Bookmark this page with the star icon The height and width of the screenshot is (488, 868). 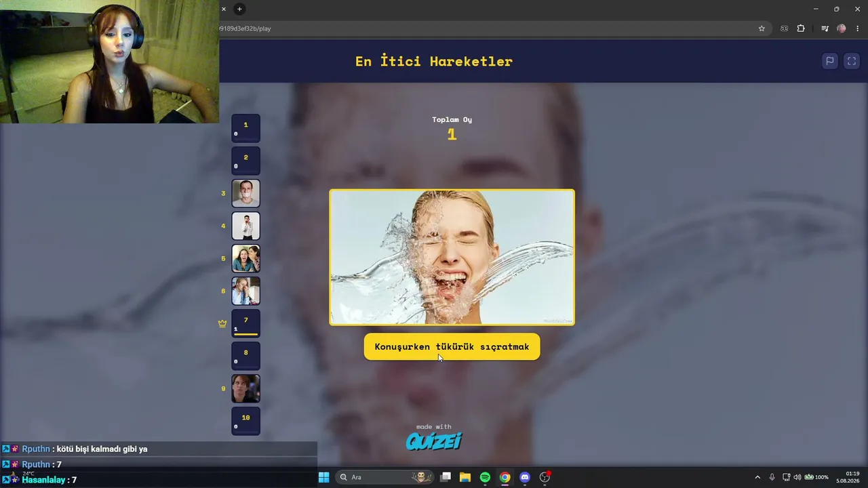[762, 28]
